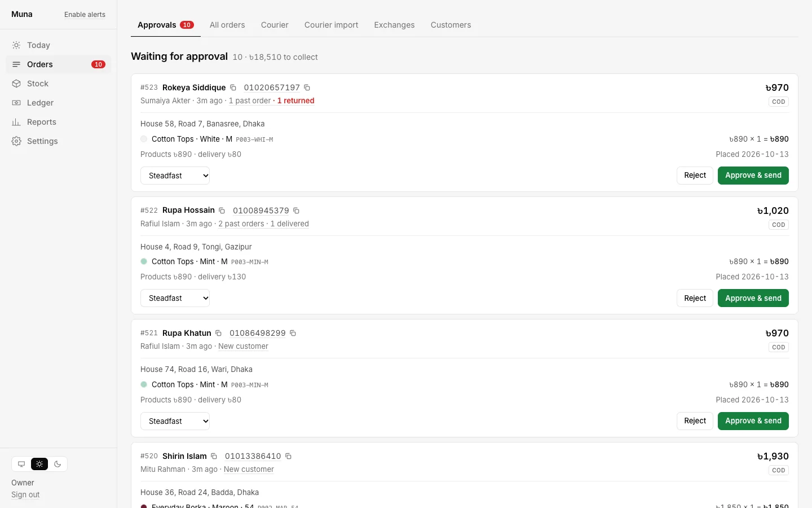This screenshot has height=508, width=812.
Task: Reject order #521 for Rupa Khatun
Action: 695,421
